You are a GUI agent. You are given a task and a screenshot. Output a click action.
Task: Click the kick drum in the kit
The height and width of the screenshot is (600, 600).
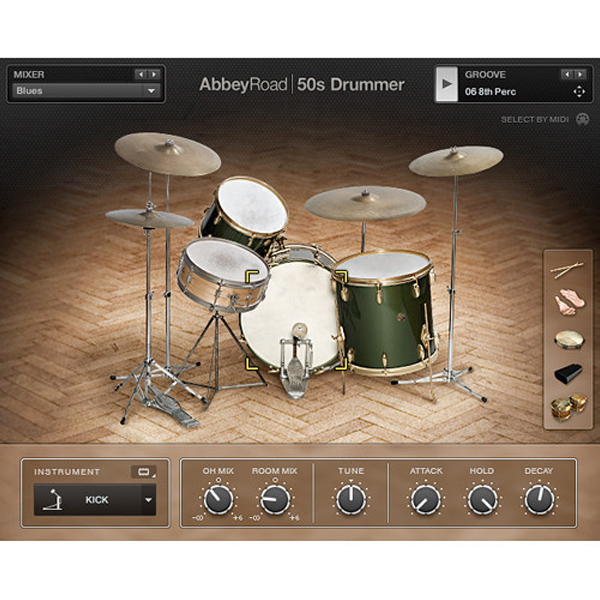coord(293,302)
